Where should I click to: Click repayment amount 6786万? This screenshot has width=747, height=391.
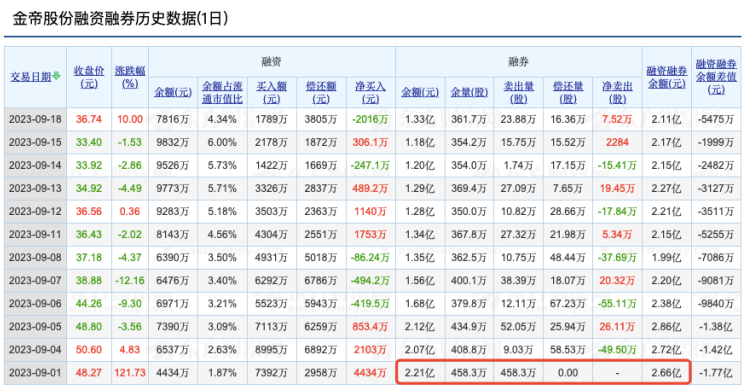pos(321,281)
